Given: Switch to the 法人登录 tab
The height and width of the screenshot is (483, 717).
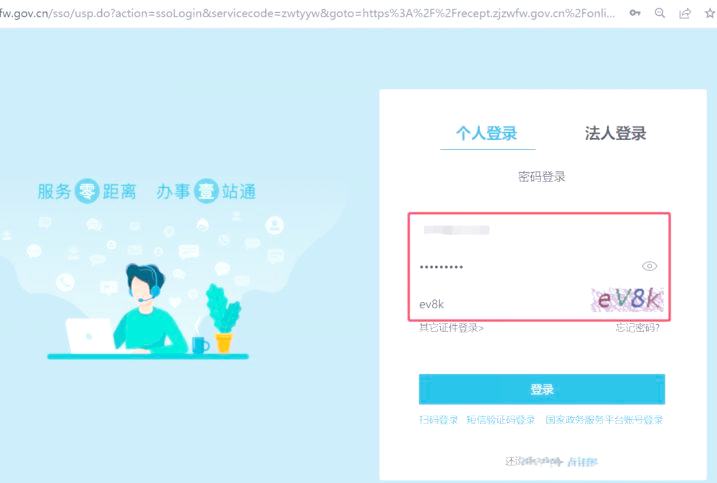Looking at the screenshot, I should click(x=615, y=133).
